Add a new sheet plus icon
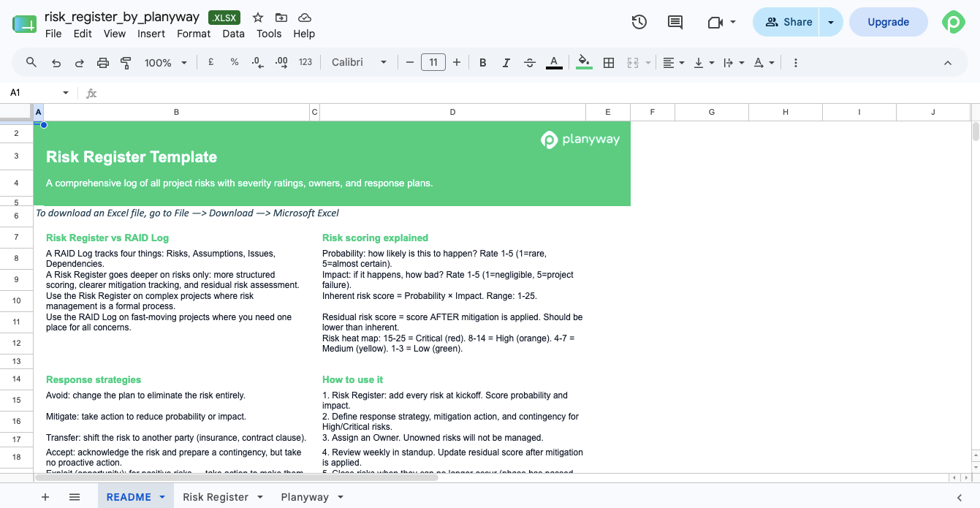 [45, 497]
